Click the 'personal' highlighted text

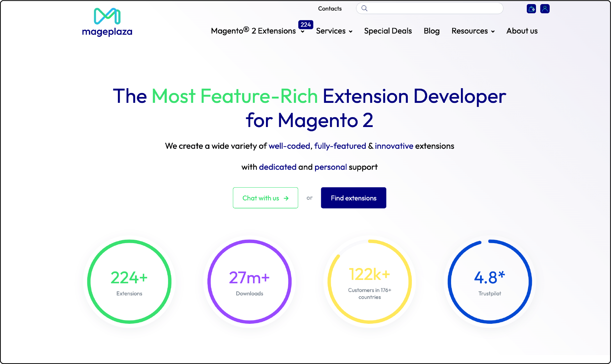330,167
